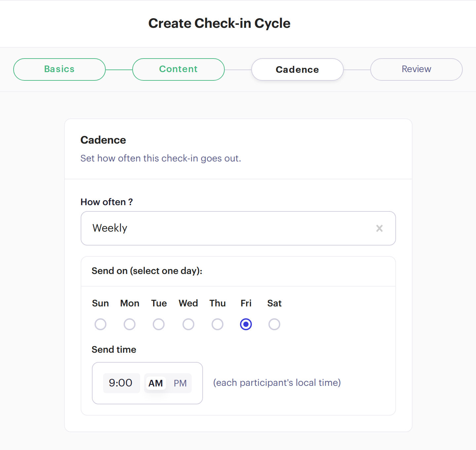Return to the Content step

pos(178,69)
